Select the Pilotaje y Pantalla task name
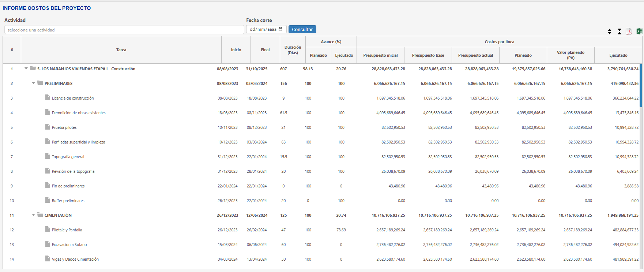Image resolution: width=644 pixels, height=272 pixels. coord(67,230)
